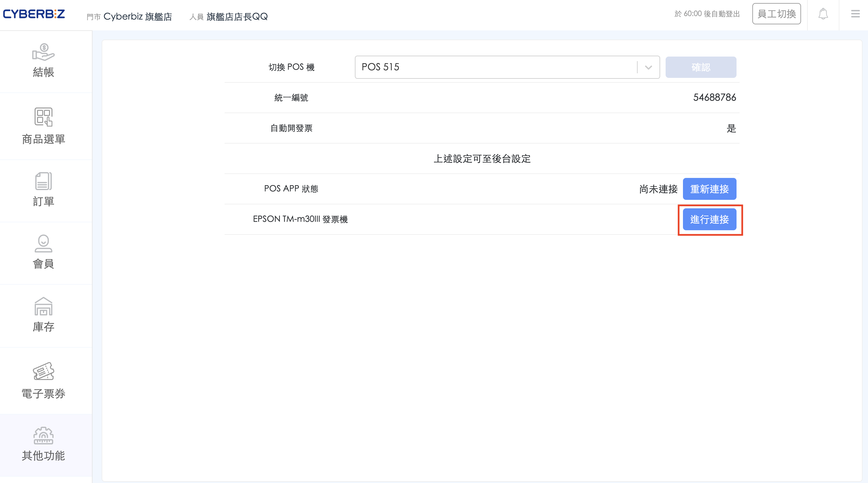Viewport: 868px width, 483px height.
Task: Open the 電子票券 e-ticket icon
Action: click(x=43, y=371)
